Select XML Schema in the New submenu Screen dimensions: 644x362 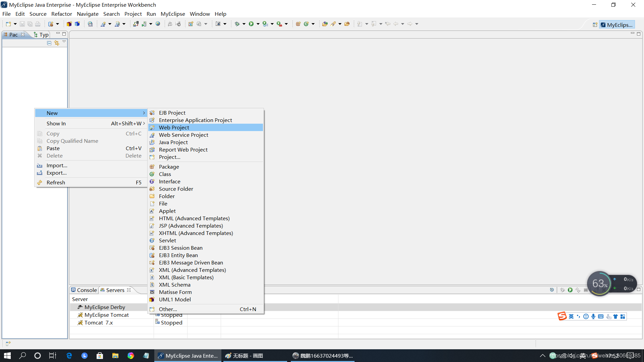tap(206, 285)
